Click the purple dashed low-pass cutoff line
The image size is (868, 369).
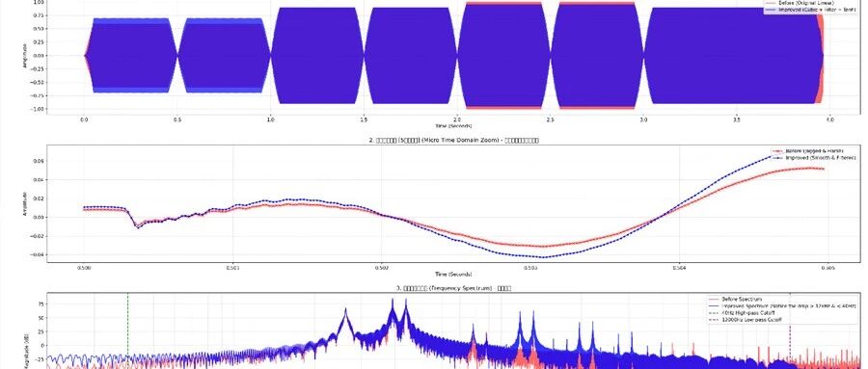[x=790, y=343]
